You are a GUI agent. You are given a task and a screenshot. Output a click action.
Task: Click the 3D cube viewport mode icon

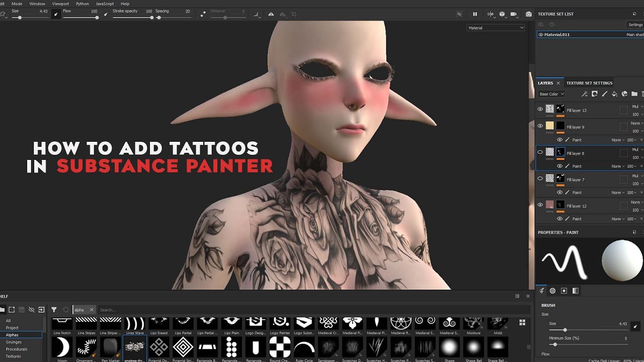(x=502, y=14)
